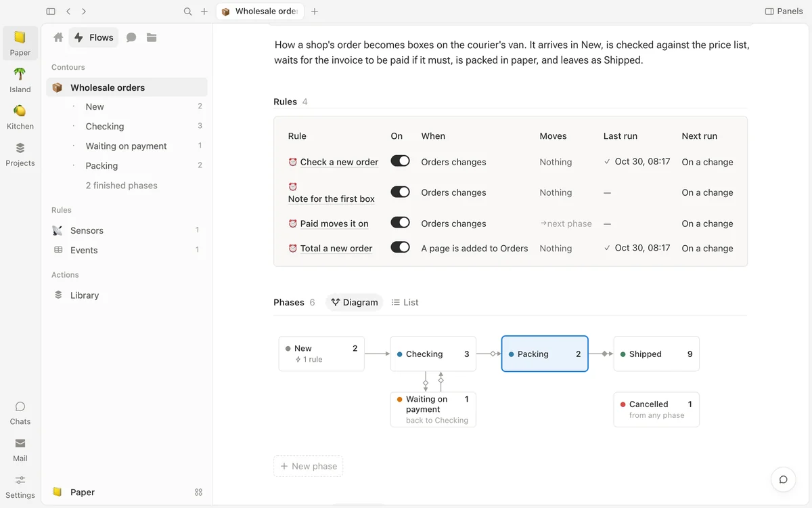Open the Panels button
This screenshot has width=812, height=508.
point(784,12)
